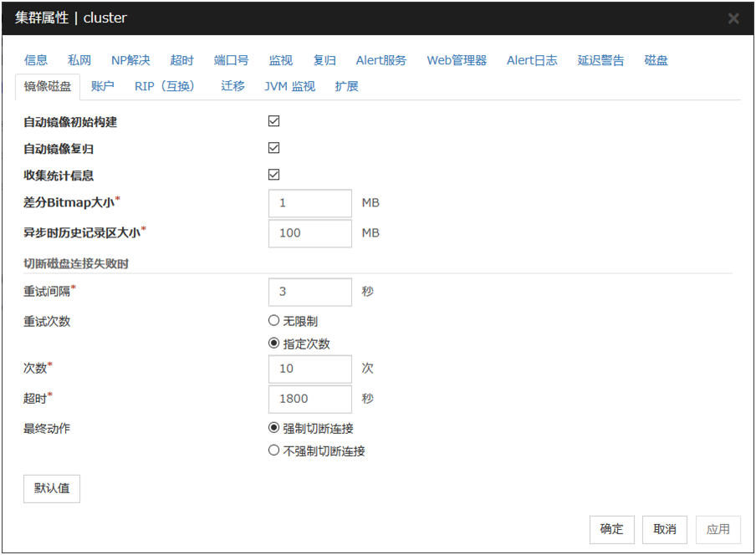Choose the 指定次数 radio button
Image resolution: width=756 pixels, height=555 pixels.
pyautogui.click(x=273, y=344)
